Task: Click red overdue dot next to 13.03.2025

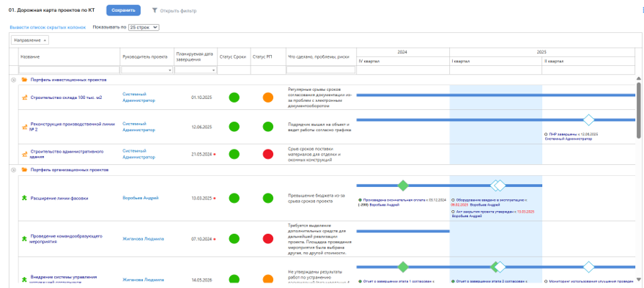Action: (x=215, y=198)
